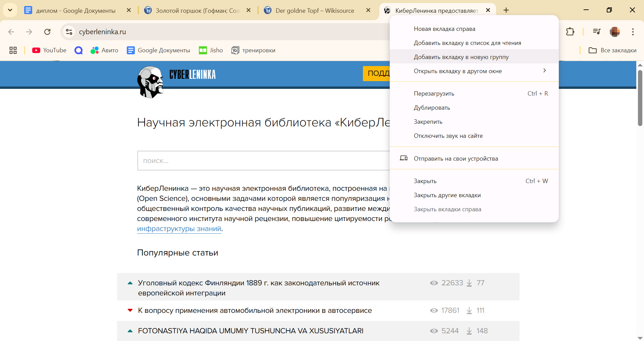Click the scrollbar down arrow
The width and height of the screenshot is (644, 341).
640,338
